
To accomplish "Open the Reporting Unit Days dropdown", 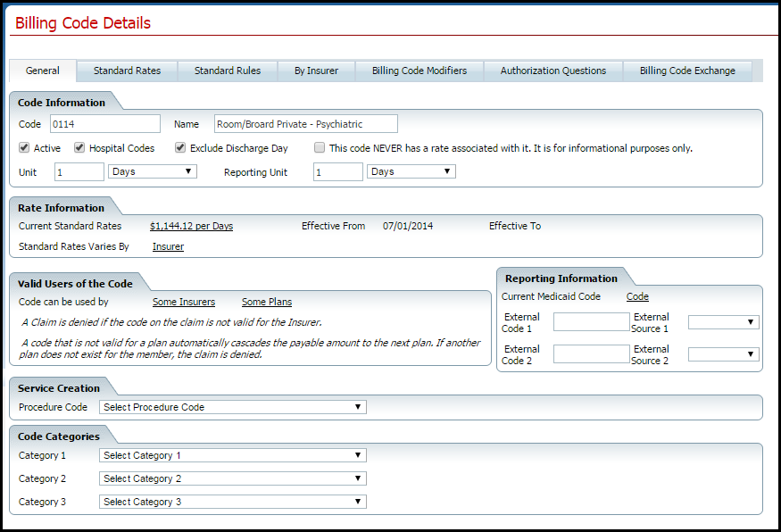I will [411, 171].
